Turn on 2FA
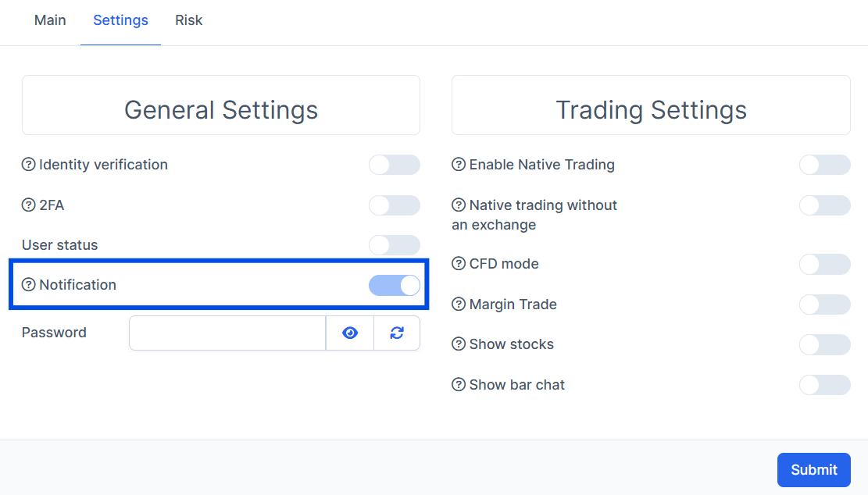The image size is (868, 495). pos(395,205)
